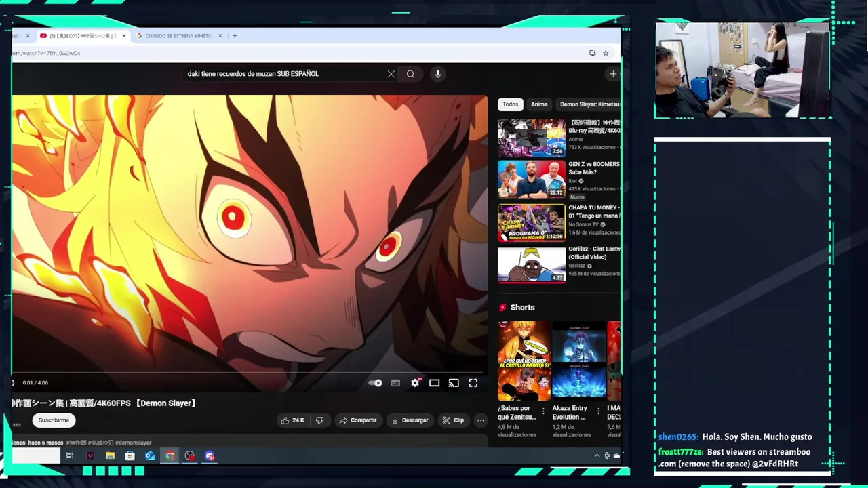Open Microsoft Store from the taskbar
The height and width of the screenshot is (488, 868).
130,455
